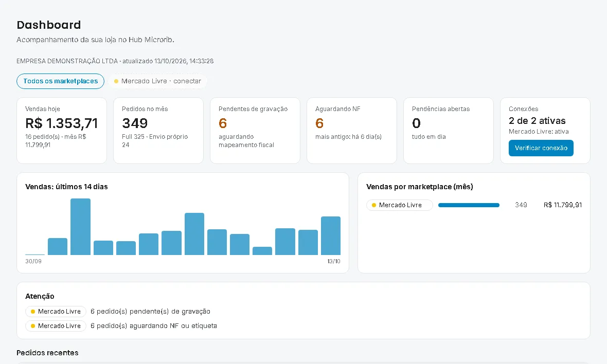Click the Mercado Livre tag beside pendente(s) de gravação

[56, 312]
